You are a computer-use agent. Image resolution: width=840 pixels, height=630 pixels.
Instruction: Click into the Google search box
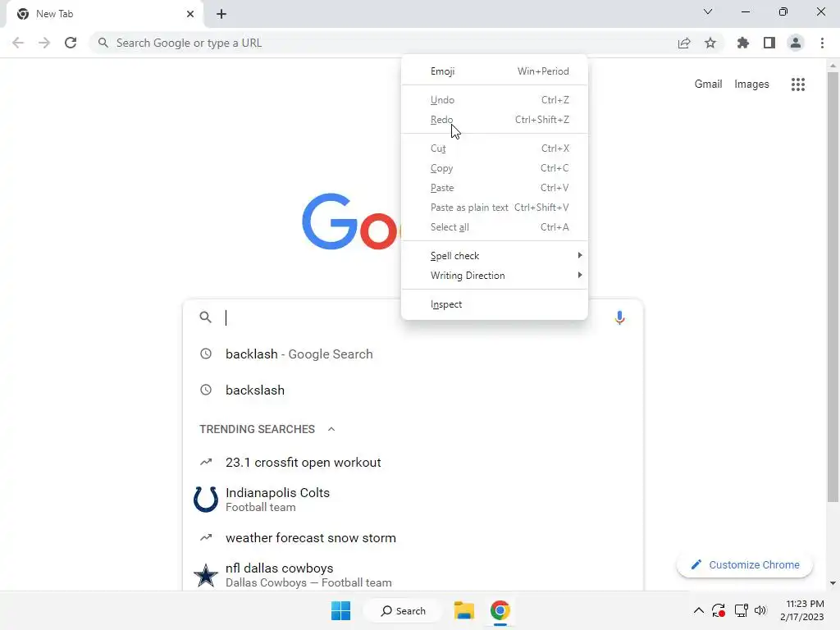[413, 317]
